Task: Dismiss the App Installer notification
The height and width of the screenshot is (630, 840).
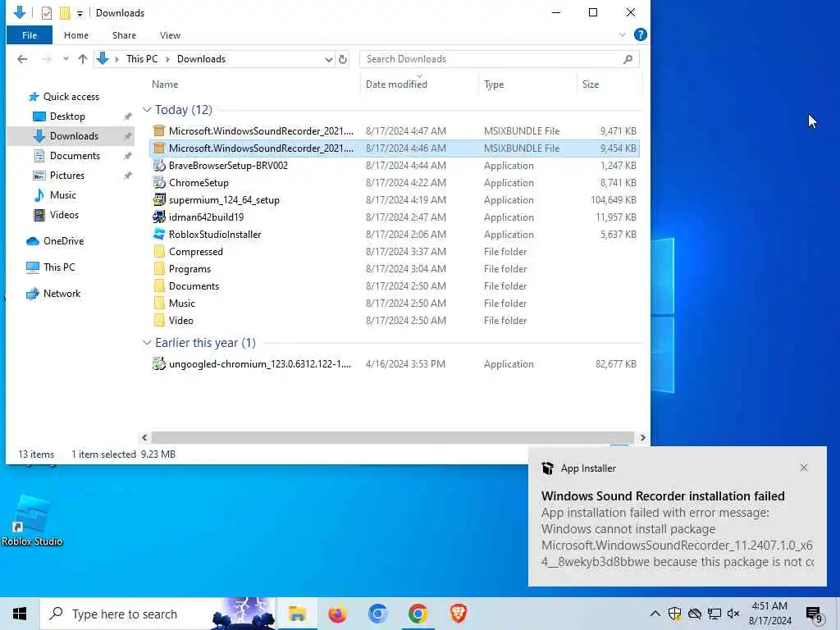Action: click(x=804, y=468)
